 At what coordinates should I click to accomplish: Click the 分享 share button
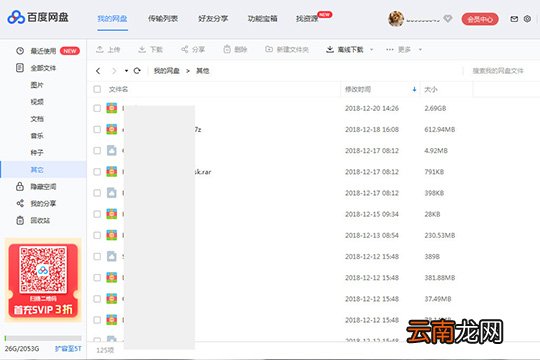193,50
